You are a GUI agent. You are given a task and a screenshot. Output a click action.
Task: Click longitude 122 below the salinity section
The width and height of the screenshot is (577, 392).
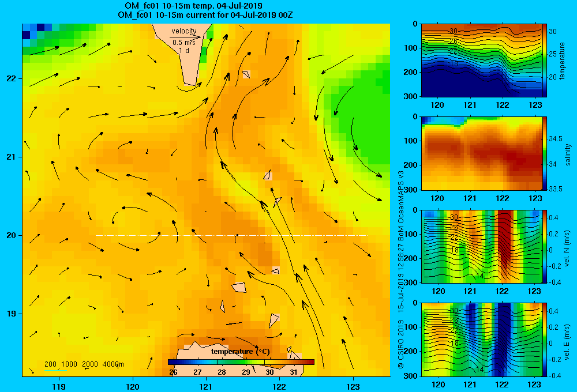(x=503, y=198)
